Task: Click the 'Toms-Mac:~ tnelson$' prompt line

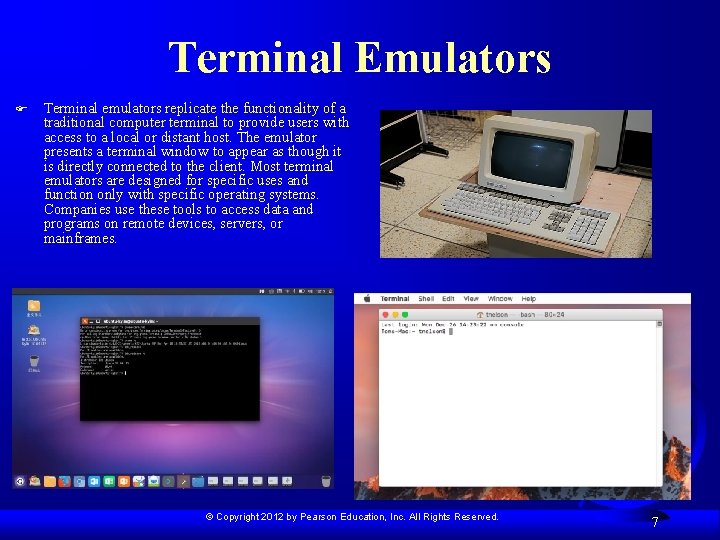Action: (x=413, y=331)
